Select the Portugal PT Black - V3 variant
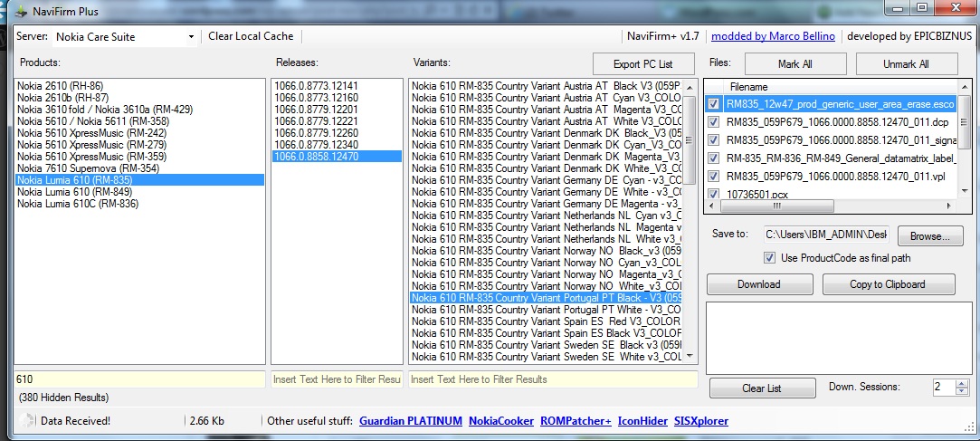 (547, 298)
